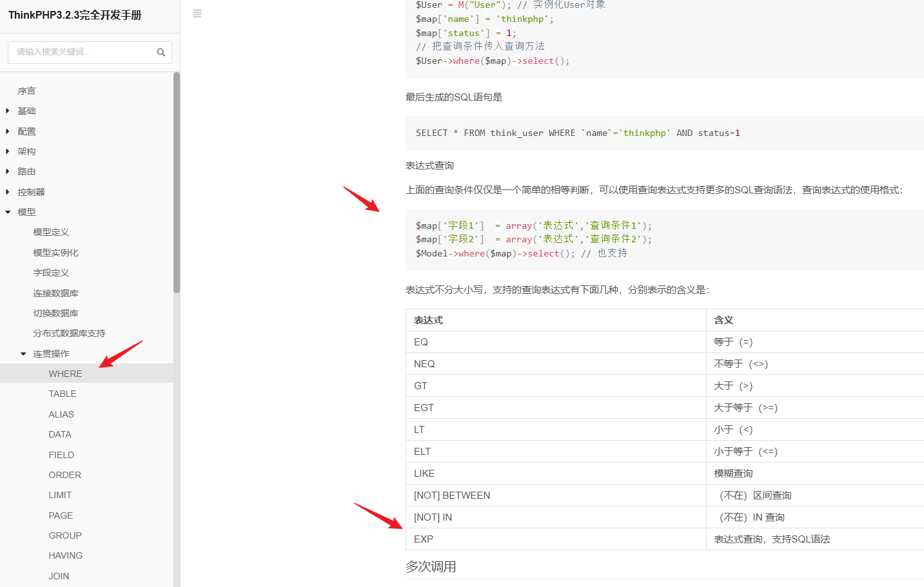
Task: Open the 分布式数据库支持 page
Action: pyautogui.click(x=69, y=333)
